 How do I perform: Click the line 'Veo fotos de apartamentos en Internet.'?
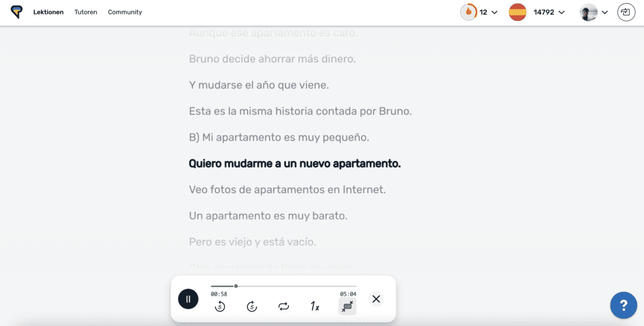point(287,189)
